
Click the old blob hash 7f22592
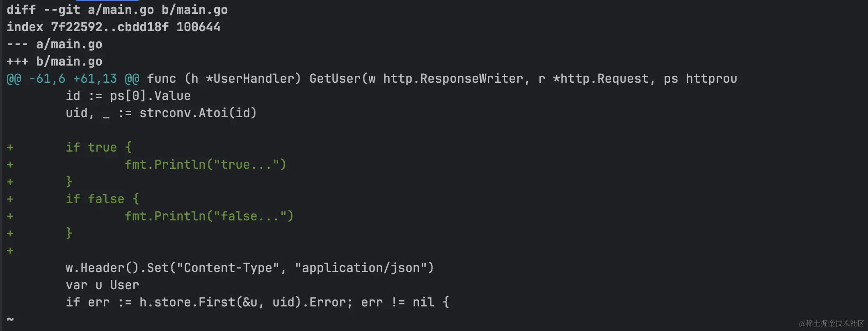(76, 27)
